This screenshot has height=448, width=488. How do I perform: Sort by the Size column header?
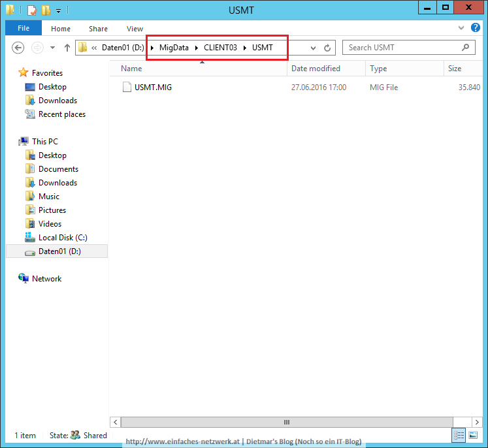click(x=455, y=69)
